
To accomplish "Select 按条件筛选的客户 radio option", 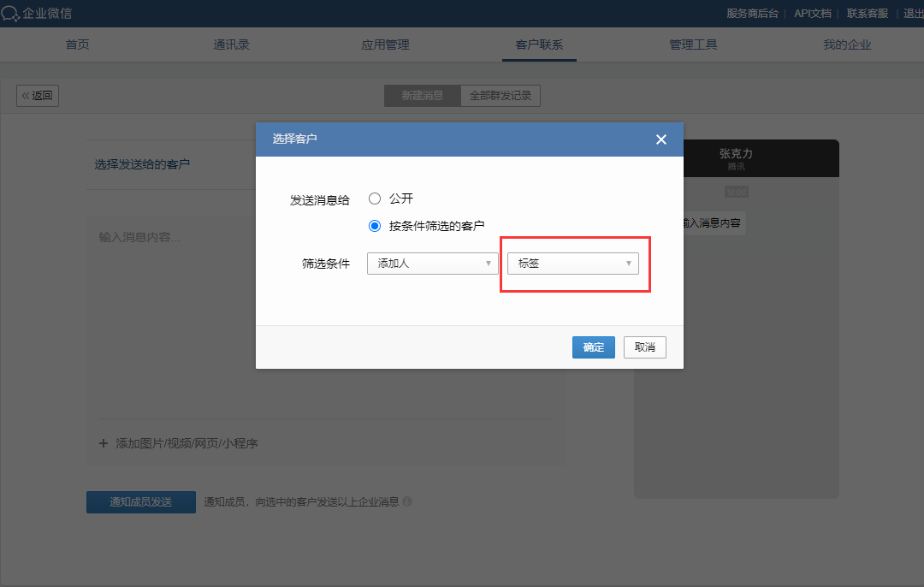I will [x=374, y=226].
